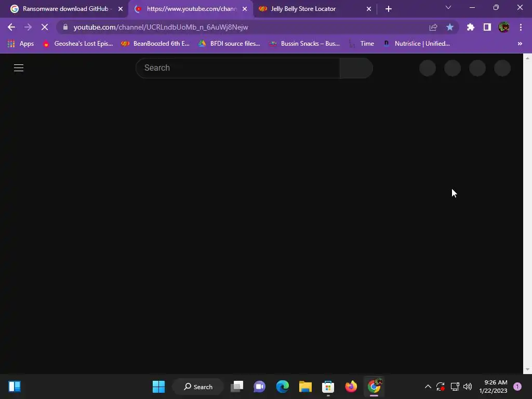Open the Chrome three-dot menu
The image size is (532, 399).
[521, 27]
